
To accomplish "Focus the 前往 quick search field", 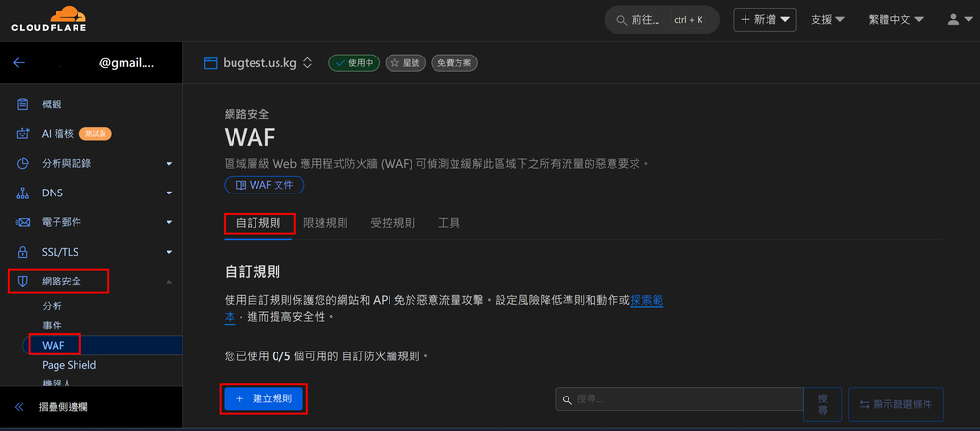I will [x=661, y=20].
